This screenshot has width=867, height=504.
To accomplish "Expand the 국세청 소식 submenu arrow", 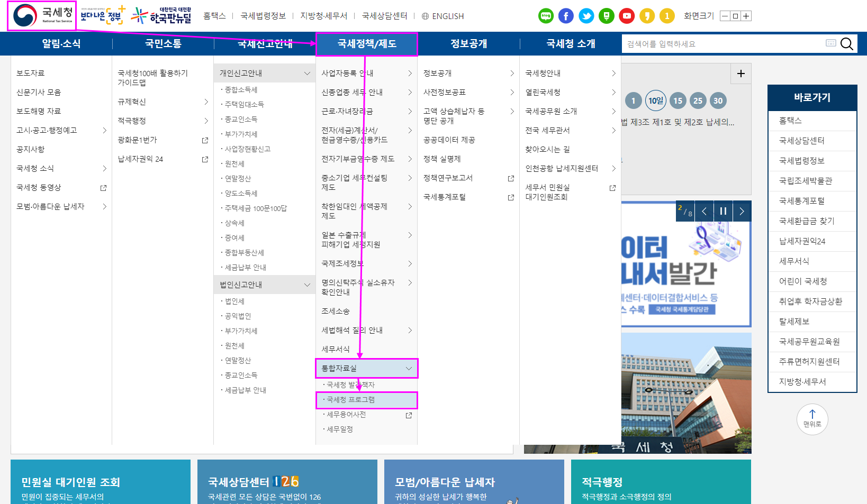I will click(105, 168).
